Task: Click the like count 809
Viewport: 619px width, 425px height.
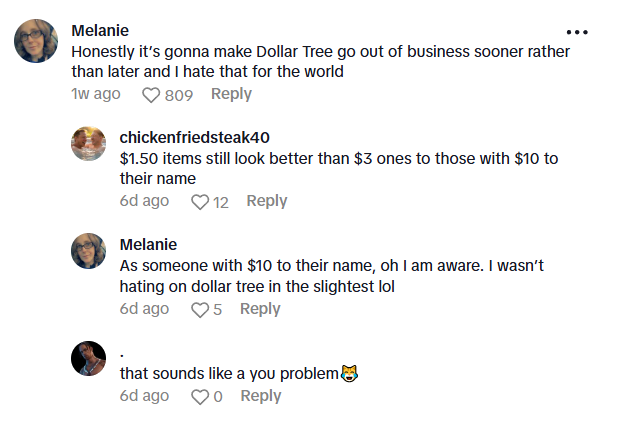Action: pos(178,95)
